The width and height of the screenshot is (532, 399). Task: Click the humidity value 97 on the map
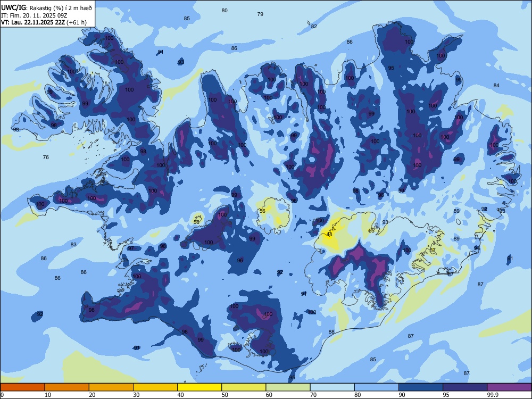(131, 248)
